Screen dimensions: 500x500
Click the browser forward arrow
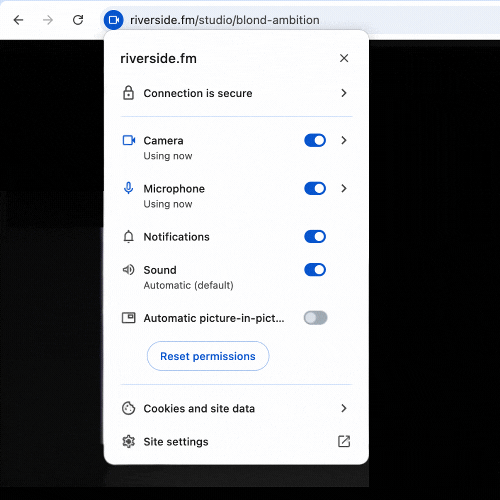click(x=48, y=20)
